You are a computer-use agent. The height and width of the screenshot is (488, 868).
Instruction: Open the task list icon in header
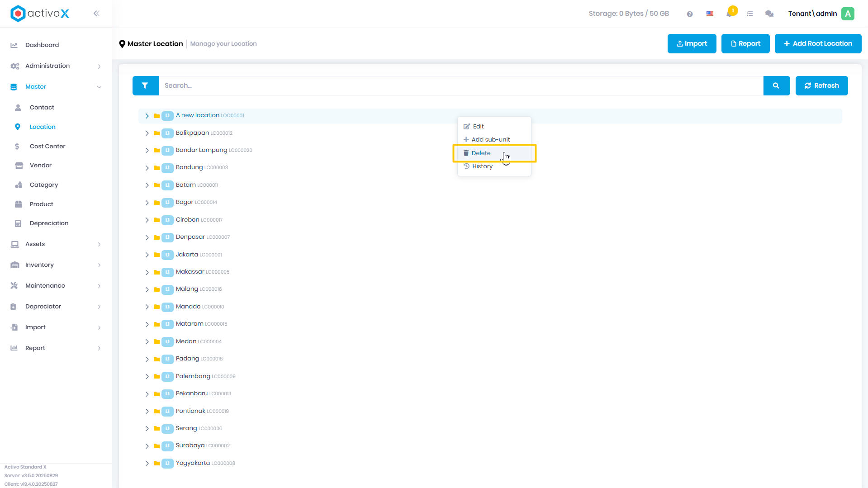pyautogui.click(x=750, y=14)
